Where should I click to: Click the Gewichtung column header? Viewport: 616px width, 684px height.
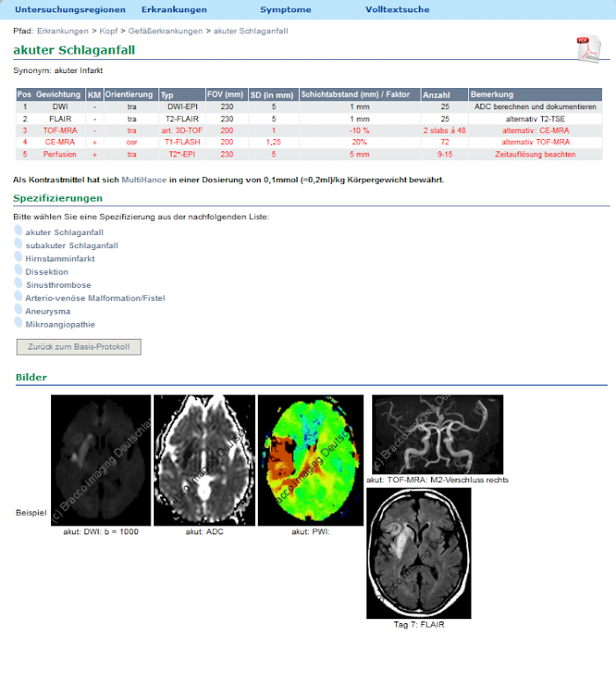pos(58,94)
